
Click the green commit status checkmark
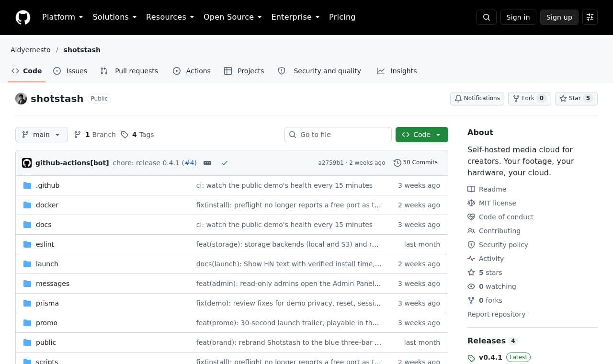tap(225, 163)
